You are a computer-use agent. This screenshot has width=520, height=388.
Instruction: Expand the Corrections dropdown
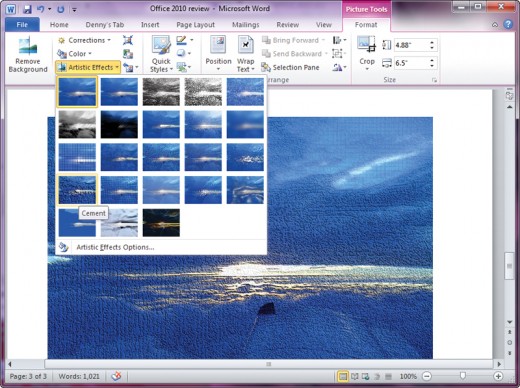84,40
